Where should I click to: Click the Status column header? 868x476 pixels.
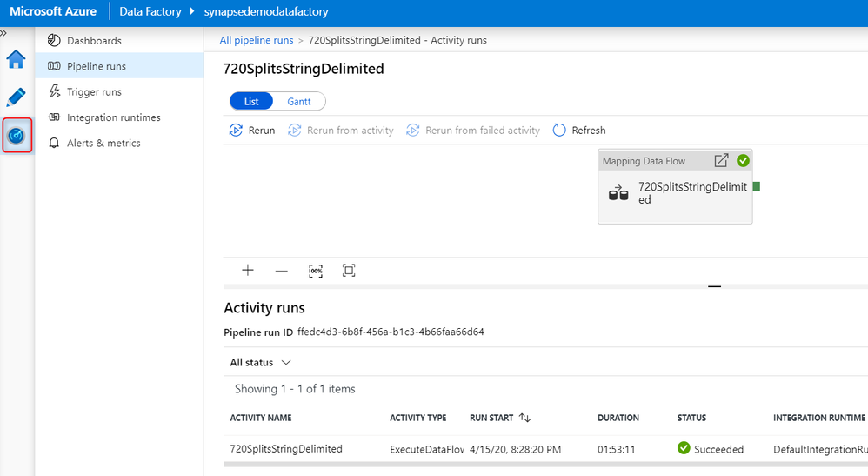tap(692, 418)
